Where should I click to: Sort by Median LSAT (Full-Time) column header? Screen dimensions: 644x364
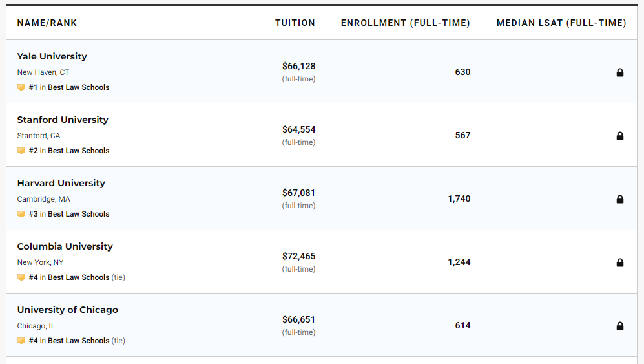pos(561,23)
